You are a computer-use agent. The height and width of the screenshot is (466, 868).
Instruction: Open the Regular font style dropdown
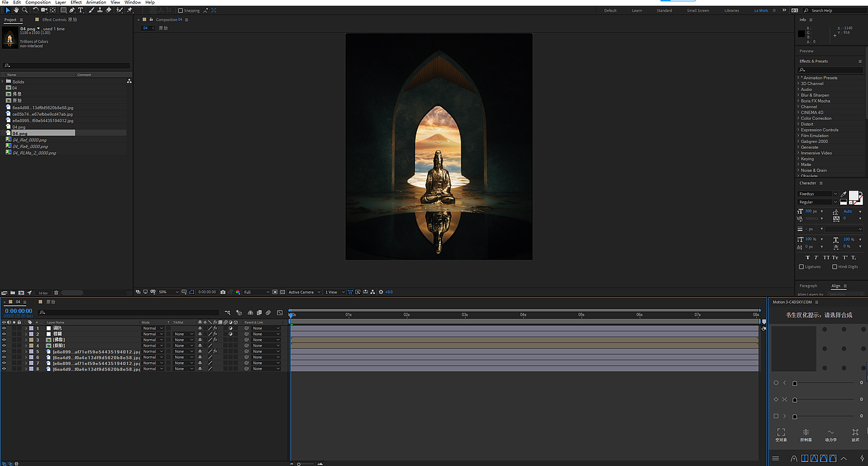click(x=818, y=202)
